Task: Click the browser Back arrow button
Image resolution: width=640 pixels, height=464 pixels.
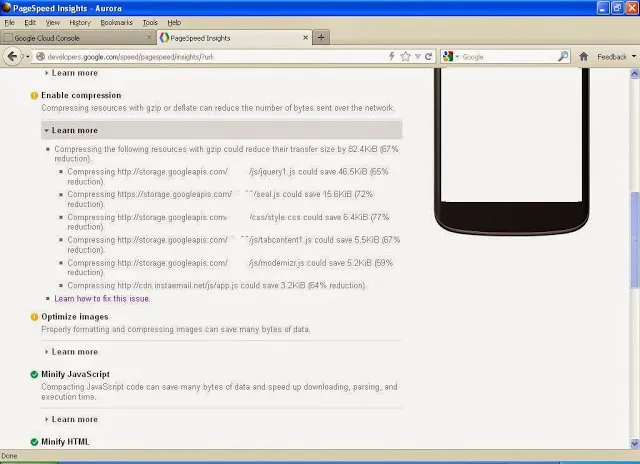Action: click(x=12, y=56)
